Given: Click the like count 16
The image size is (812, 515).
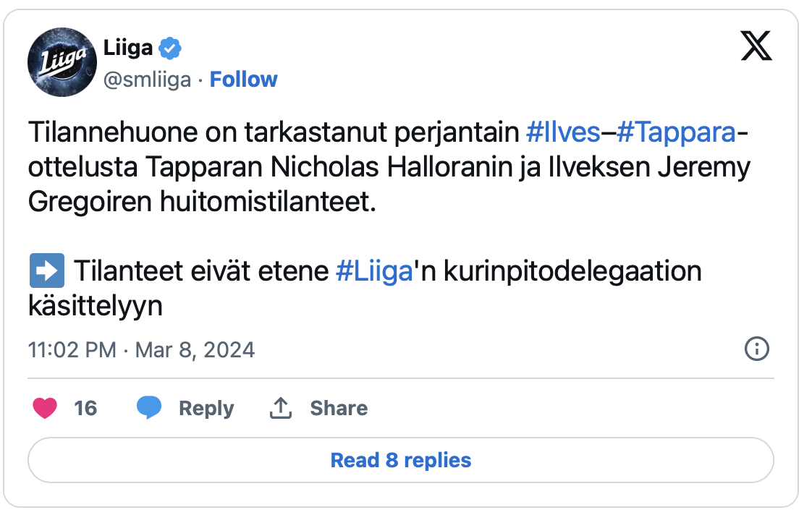Looking at the screenshot, I should coord(85,409).
